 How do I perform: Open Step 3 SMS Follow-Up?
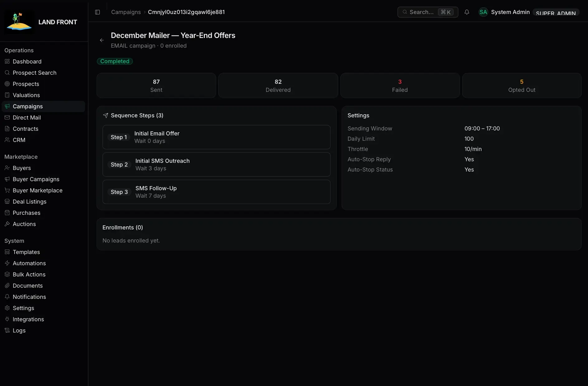pos(216,192)
